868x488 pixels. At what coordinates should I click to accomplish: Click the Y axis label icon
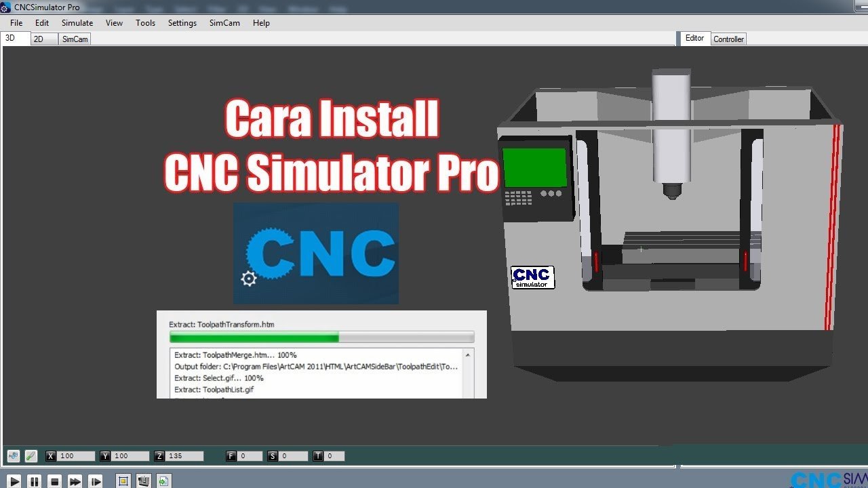(105, 456)
